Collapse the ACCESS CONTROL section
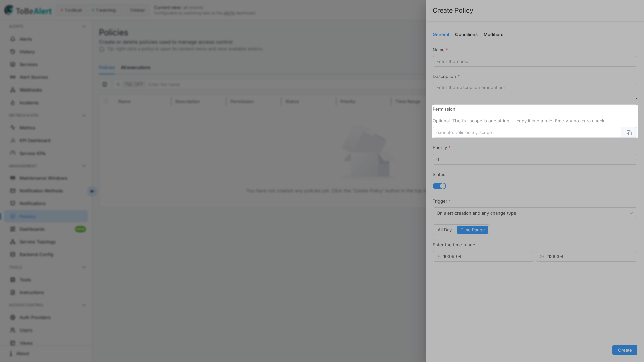 click(x=84, y=305)
